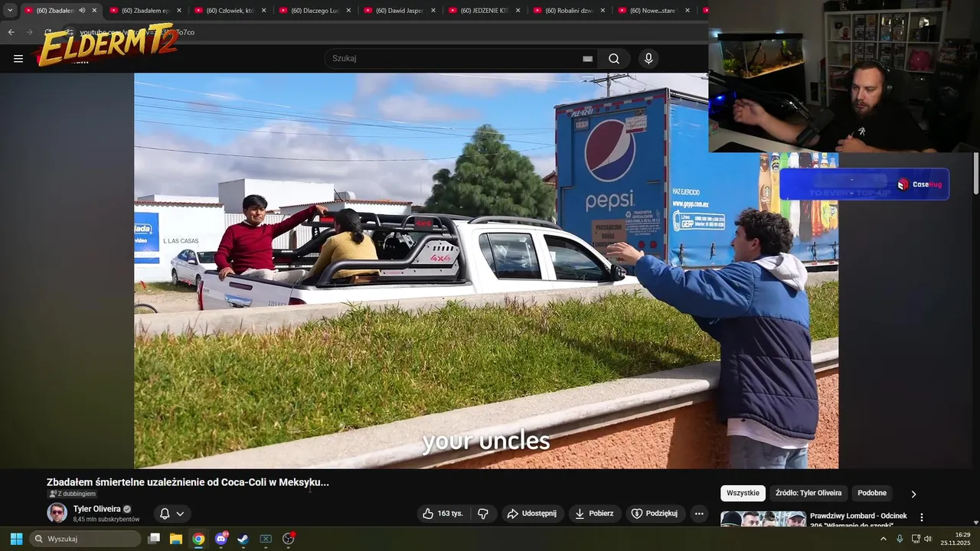Select the Źródło: Tyler Oliveira chip
Image resolution: width=980 pixels, height=551 pixels.
coord(808,493)
